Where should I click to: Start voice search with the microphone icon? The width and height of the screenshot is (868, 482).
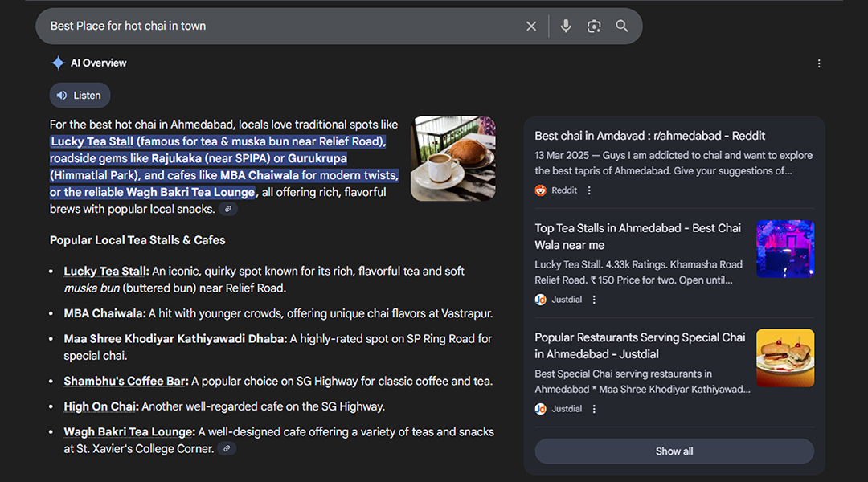566,27
